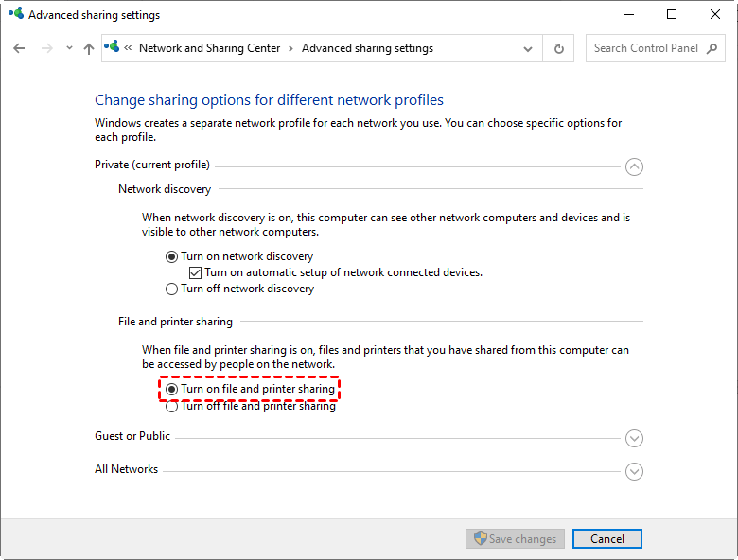Open Network and Sharing Center breadcrumb
Screen dimensions: 738x560
[x=209, y=48]
